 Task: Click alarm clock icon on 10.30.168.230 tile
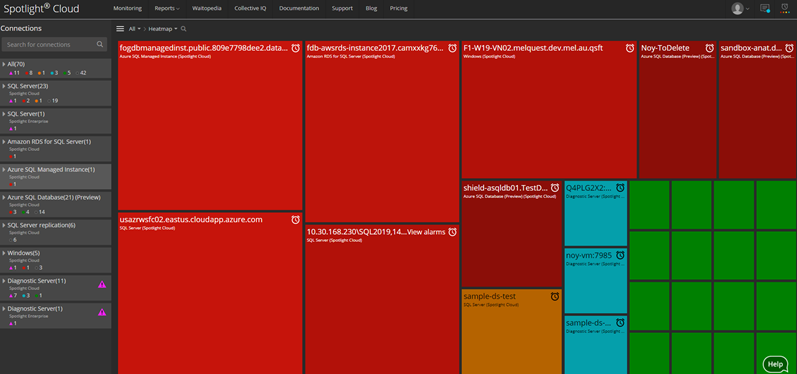[452, 232]
